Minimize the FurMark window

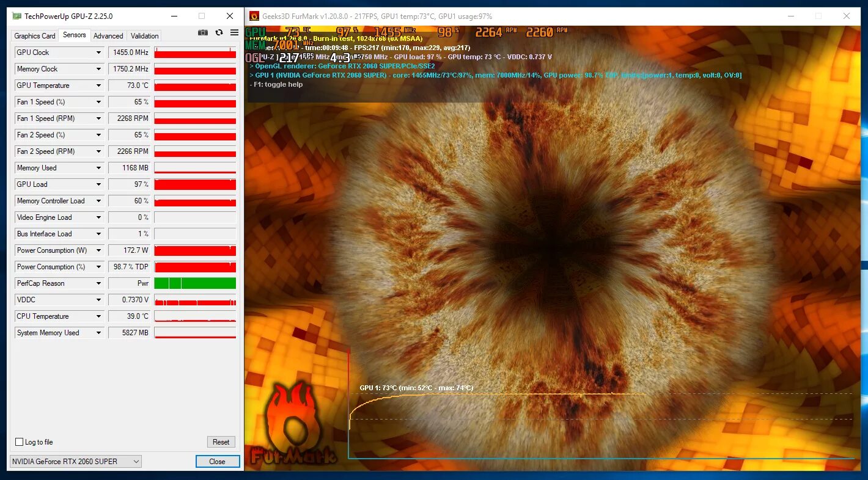coord(790,16)
